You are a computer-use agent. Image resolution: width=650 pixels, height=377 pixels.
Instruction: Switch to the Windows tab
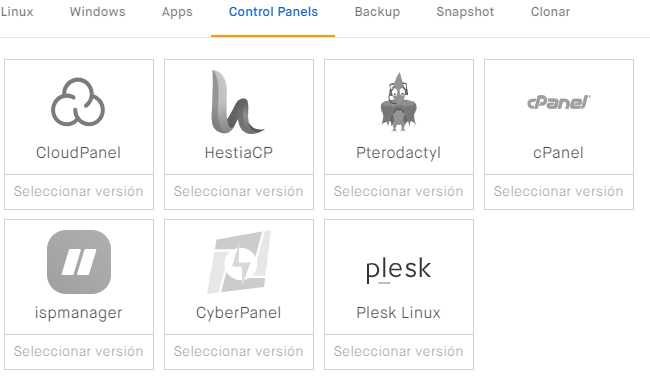tap(97, 12)
